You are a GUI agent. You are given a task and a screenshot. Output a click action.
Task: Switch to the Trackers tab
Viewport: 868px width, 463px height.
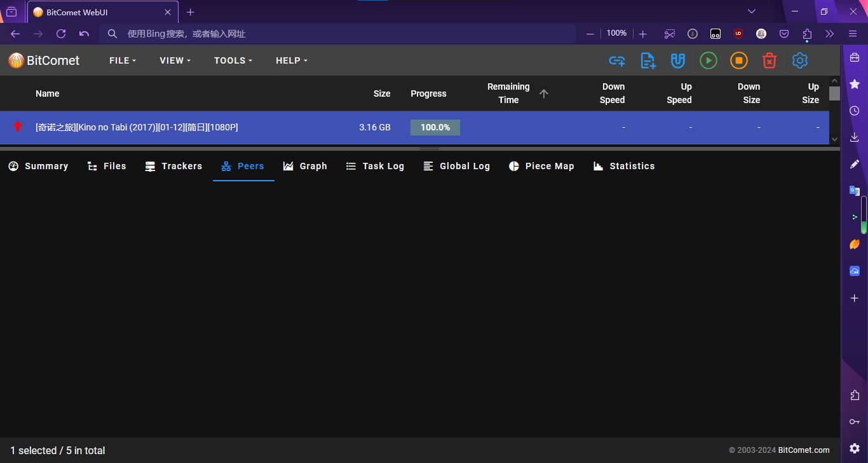click(x=173, y=166)
